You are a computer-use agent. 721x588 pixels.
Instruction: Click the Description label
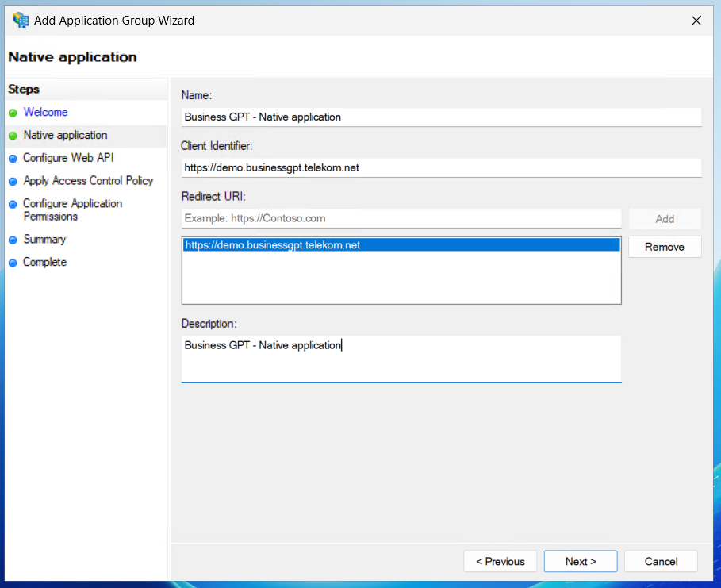click(x=209, y=324)
